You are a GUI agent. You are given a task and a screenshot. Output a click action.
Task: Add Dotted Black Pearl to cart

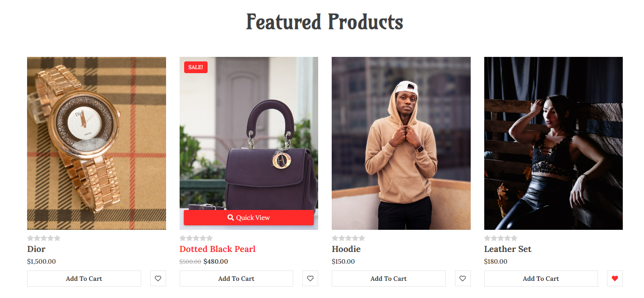point(236,279)
